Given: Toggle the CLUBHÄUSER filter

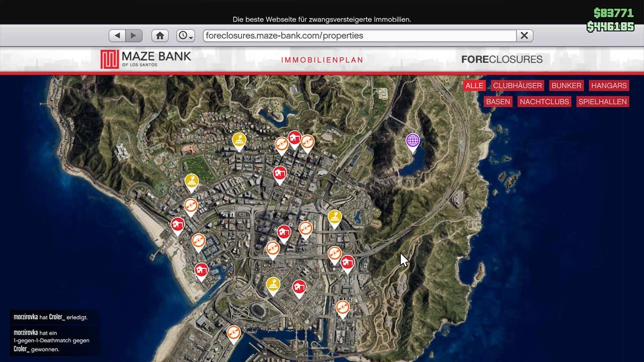Looking at the screenshot, I should (517, 85).
